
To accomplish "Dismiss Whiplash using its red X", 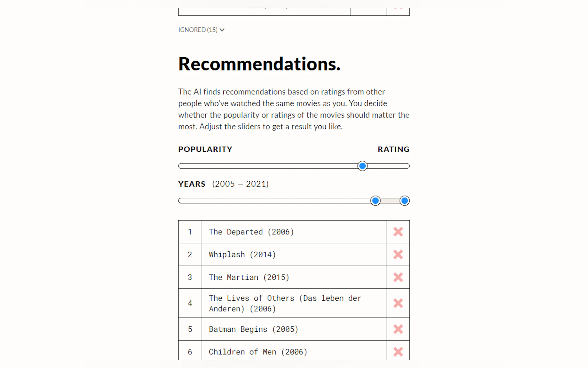I will coord(398,254).
